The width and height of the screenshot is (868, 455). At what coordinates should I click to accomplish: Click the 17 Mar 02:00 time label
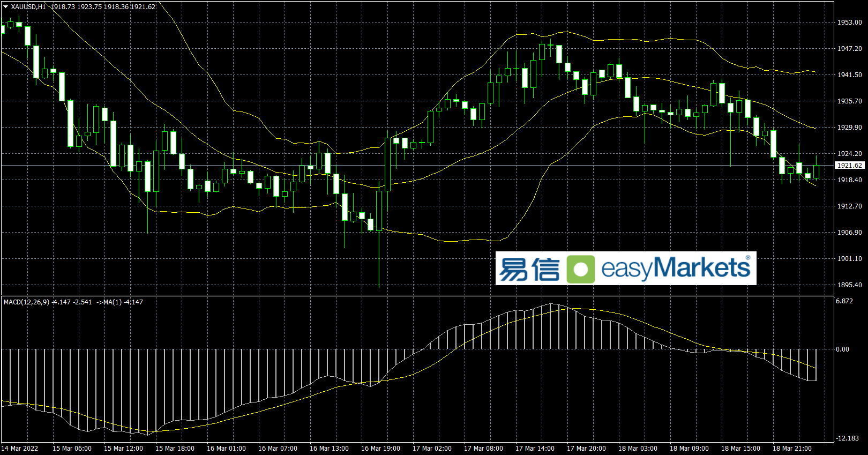pos(432,449)
